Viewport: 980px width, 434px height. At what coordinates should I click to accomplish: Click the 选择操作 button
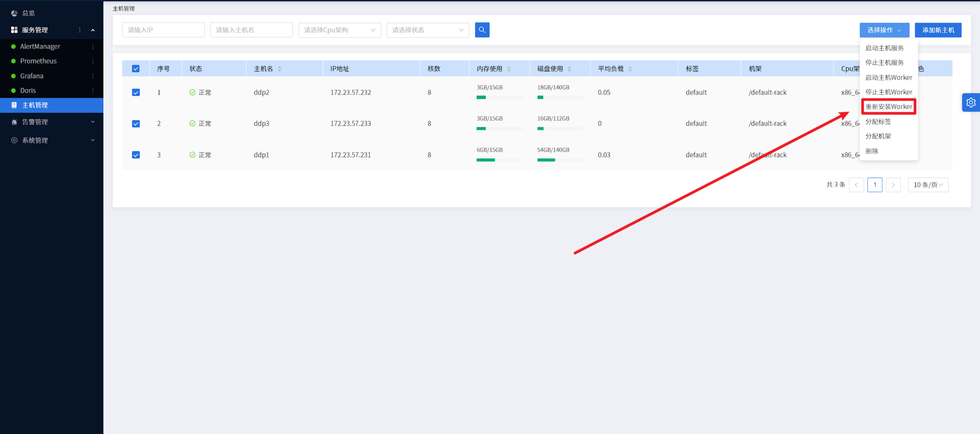pos(884,30)
